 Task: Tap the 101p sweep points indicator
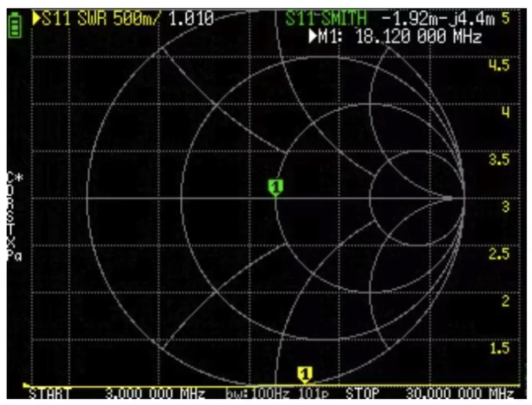(313, 394)
